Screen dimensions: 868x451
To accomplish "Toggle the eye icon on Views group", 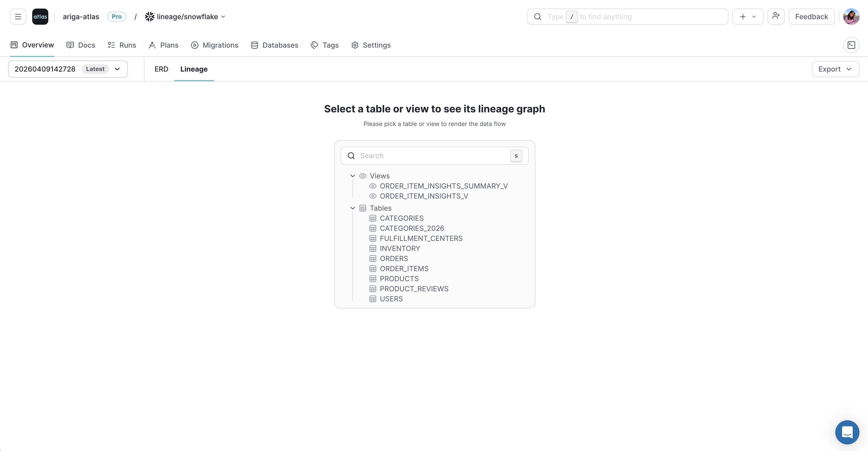I will 363,176.
